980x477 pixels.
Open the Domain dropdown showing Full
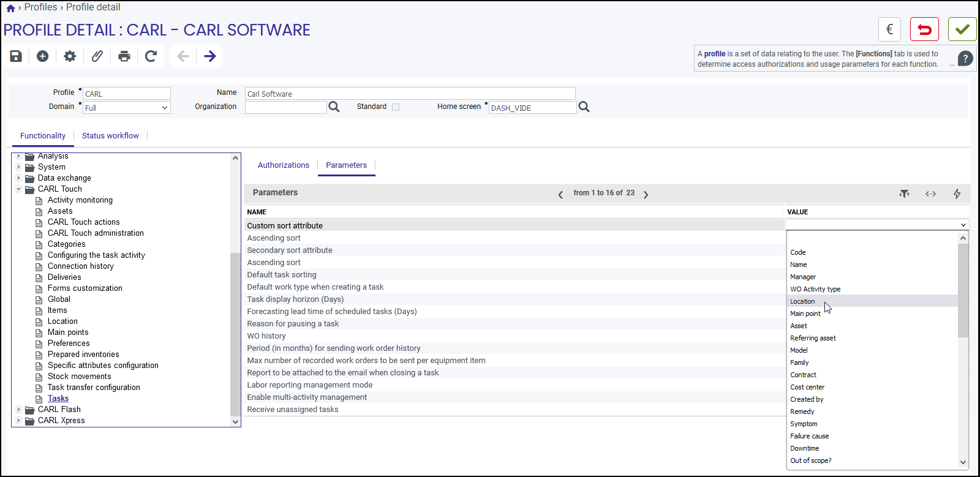[x=127, y=108]
